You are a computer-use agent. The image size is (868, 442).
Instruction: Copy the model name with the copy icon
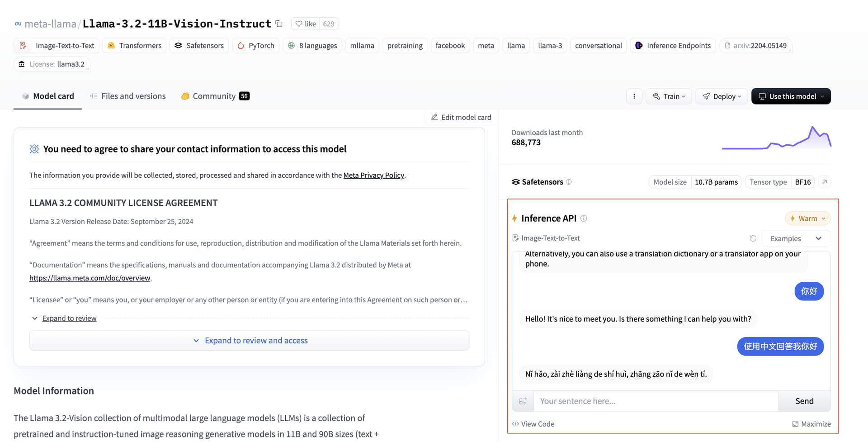click(279, 24)
